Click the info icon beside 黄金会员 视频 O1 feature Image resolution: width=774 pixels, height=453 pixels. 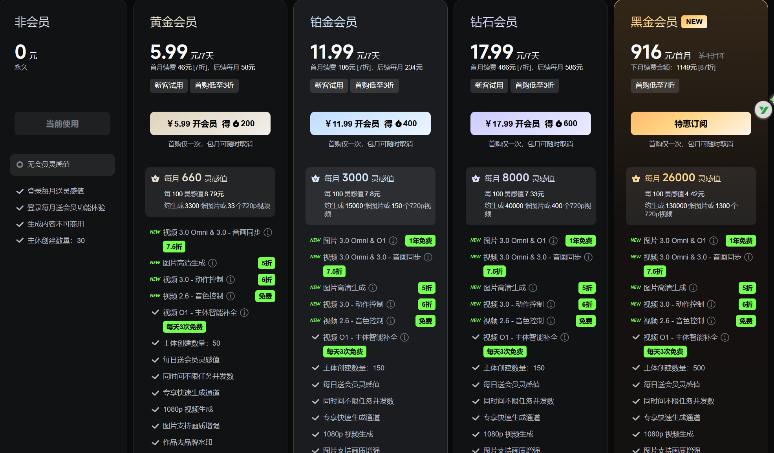(x=245, y=312)
